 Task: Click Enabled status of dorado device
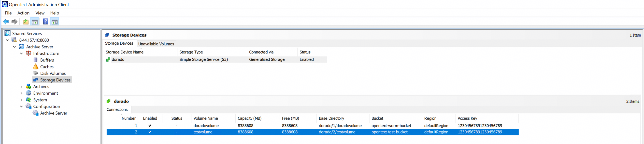coord(306,59)
